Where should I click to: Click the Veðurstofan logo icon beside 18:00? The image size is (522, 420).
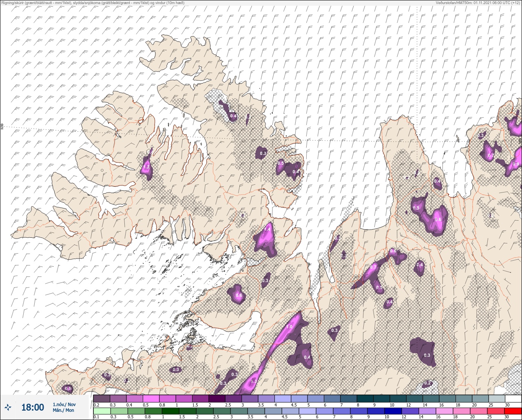coord(7,407)
